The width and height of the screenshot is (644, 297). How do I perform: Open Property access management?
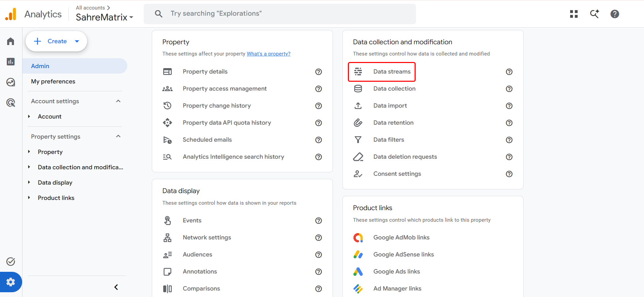(225, 89)
